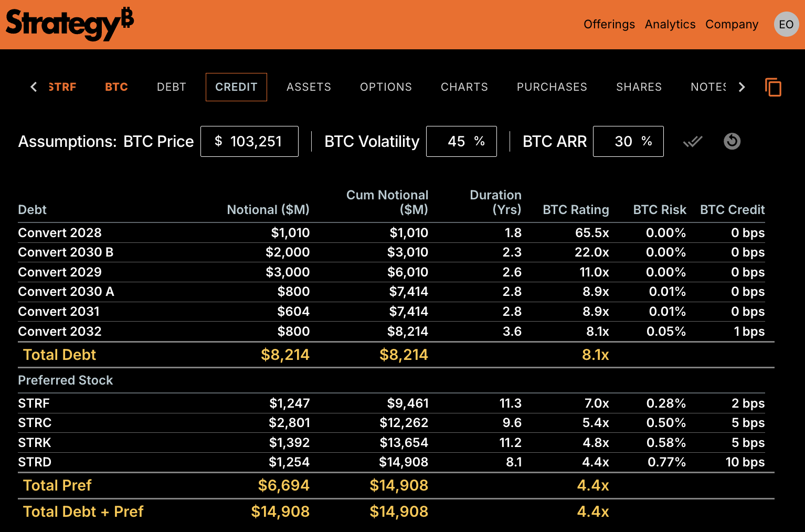Edit the BTC Price input field

pos(249,141)
